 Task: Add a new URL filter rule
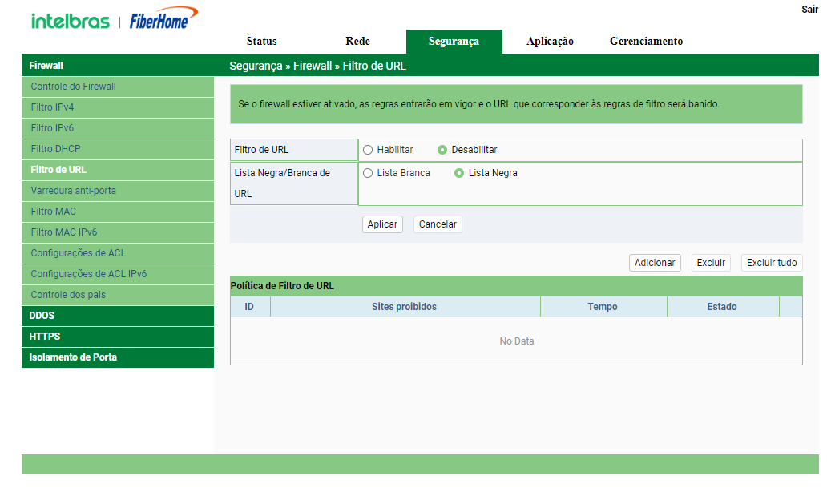[655, 263]
